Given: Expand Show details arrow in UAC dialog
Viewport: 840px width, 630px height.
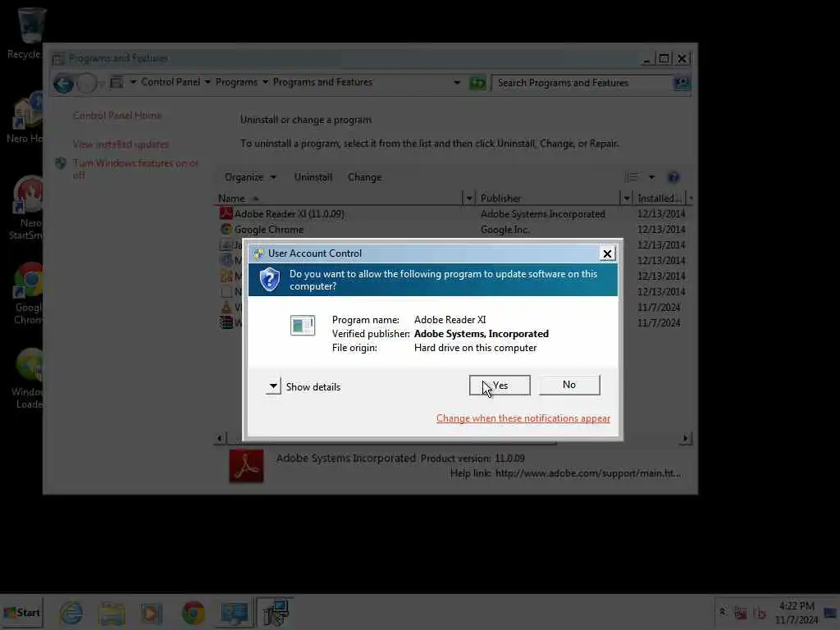Looking at the screenshot, I should (x=273, y=386).
